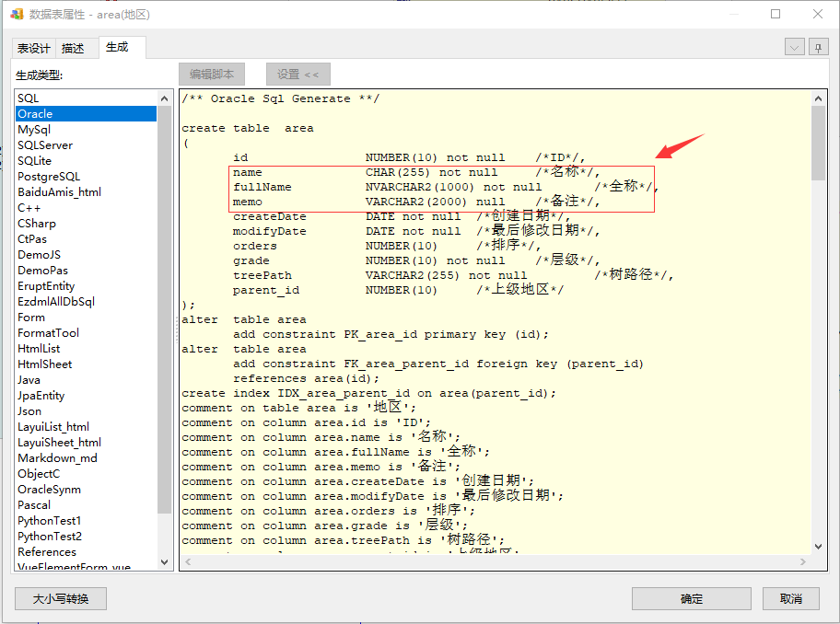840x624 pixels.
Task: Click the memo VARCHAR2(2000) line
Action: pos(416,202)
